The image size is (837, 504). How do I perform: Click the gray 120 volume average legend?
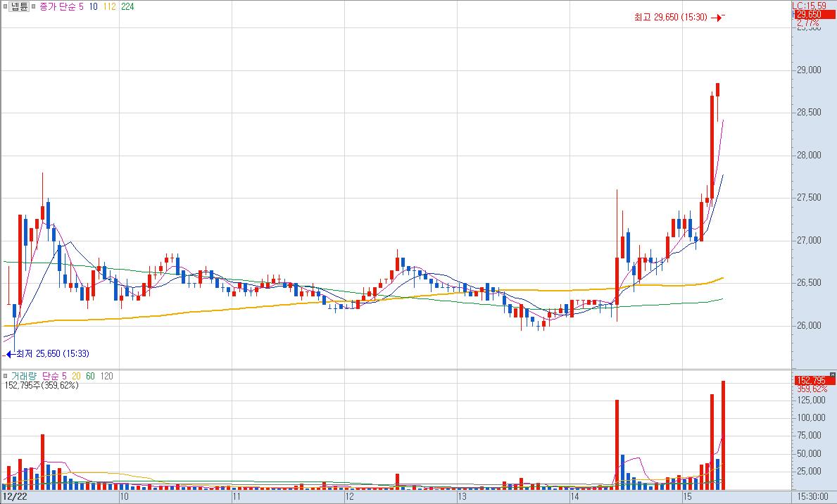[107, 376]
